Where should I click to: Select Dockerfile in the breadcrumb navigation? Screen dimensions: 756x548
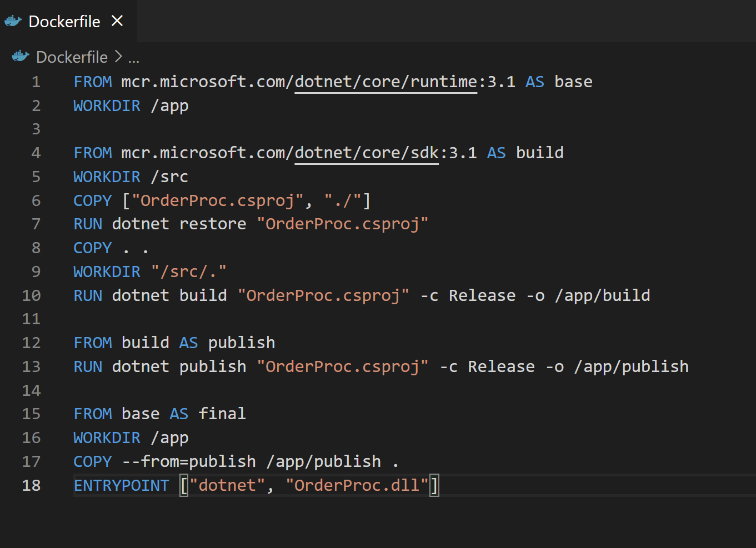(72, 56)
